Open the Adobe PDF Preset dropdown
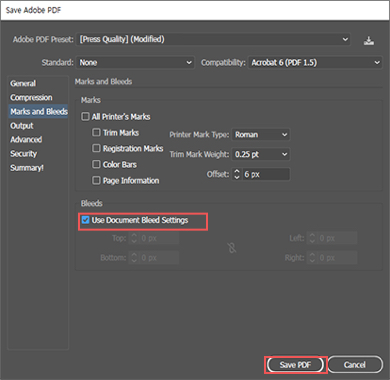Viewport: 390px width, 380px height. tap(213, 39)
